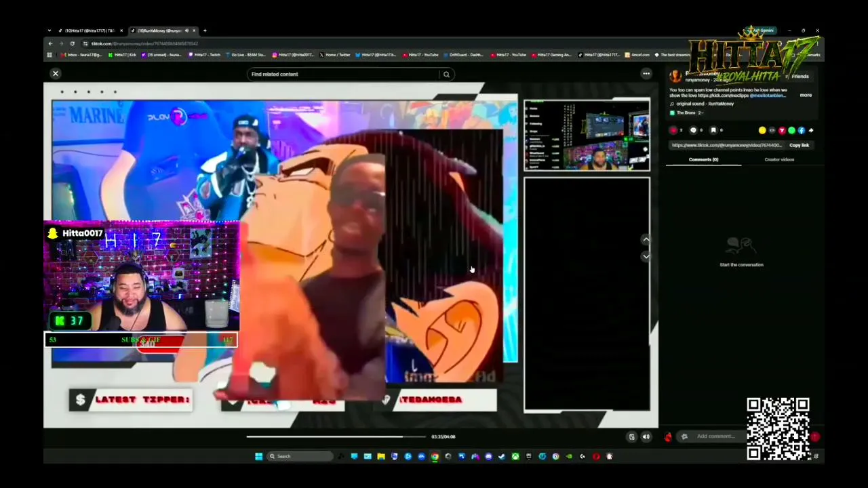
Task: Open Google Chrome from the taskbar
Action: coord(435,456)
